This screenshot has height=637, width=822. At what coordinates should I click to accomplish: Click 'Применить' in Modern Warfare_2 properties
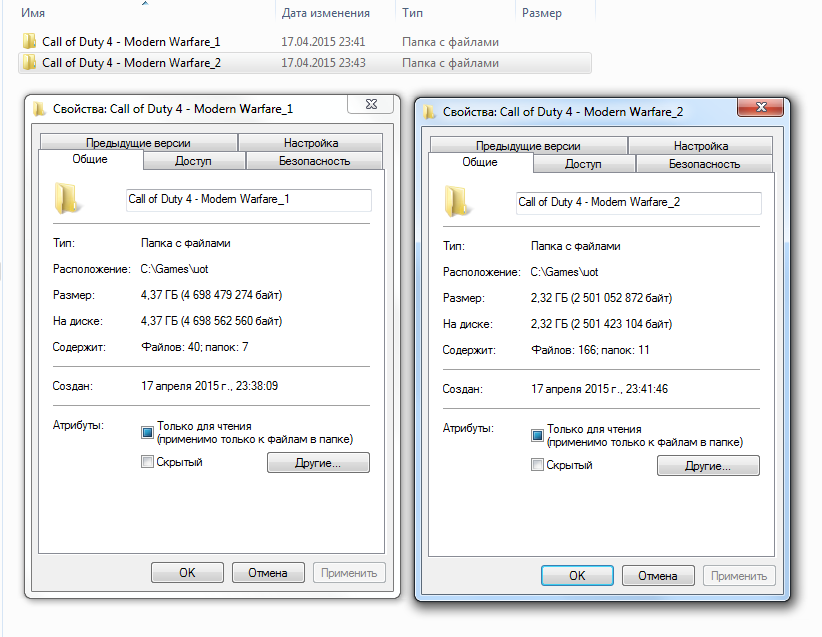(x=739, y=576)
